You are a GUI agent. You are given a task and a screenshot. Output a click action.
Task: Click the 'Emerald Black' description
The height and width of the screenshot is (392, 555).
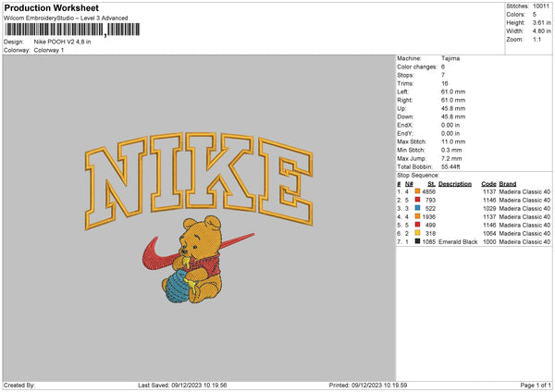coord(458,241)
